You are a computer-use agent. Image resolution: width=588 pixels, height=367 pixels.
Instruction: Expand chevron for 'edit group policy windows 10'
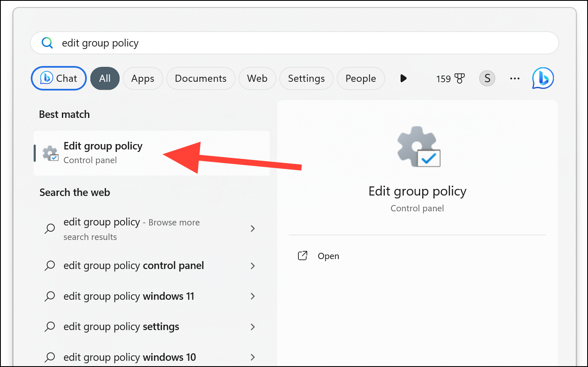253,357
